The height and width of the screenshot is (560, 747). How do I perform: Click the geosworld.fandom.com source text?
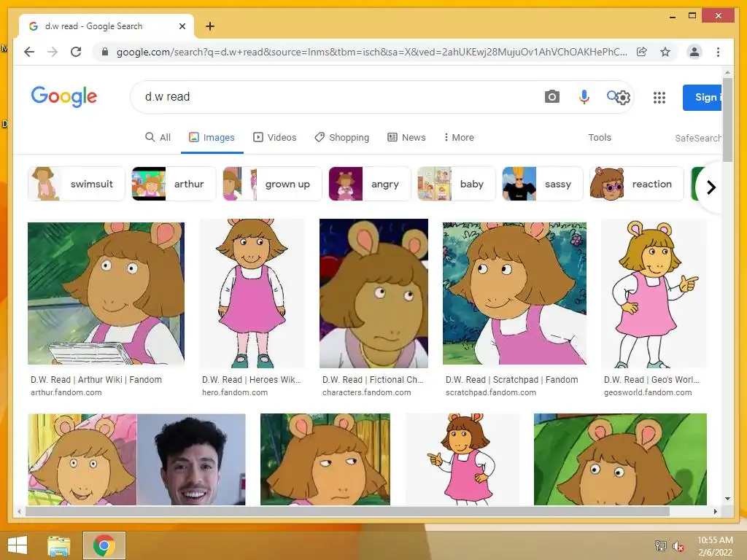(648, 392)
